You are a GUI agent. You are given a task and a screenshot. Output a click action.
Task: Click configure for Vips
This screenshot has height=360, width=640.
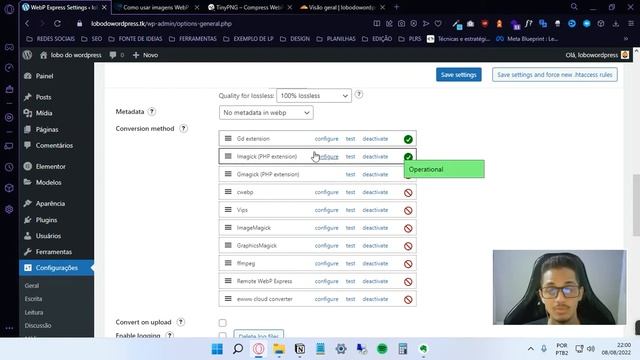pyautogui.click(x=327, y=210)
